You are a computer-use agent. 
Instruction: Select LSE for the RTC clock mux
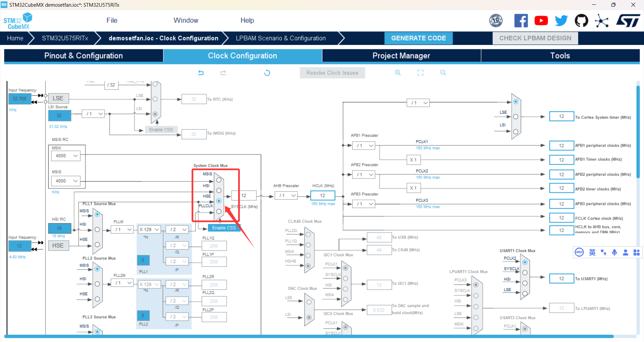click(155, 99)
